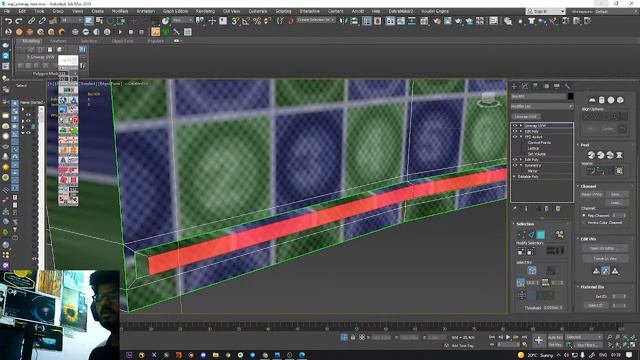
Task: Click the Tweak In View button
Action: 605,258
